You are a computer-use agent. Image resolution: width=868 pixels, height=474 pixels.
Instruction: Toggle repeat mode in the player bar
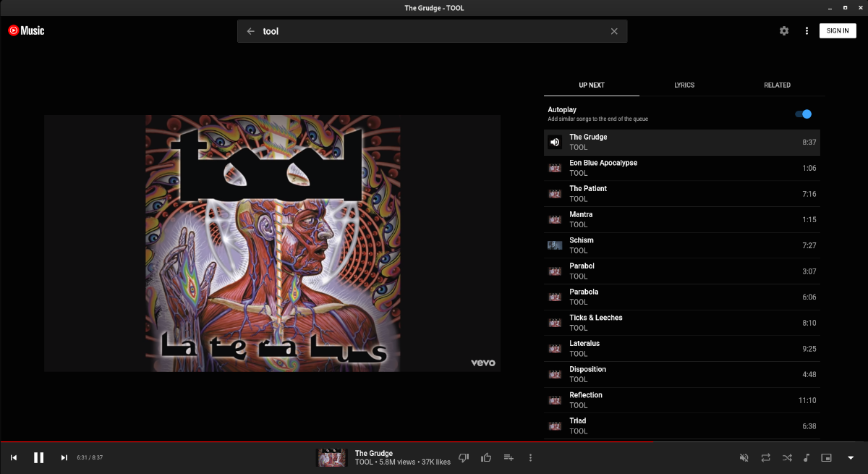(x=765, y=457)
